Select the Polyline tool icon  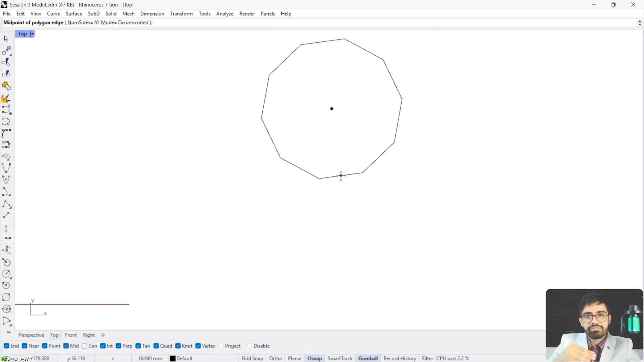pos(6,204)
